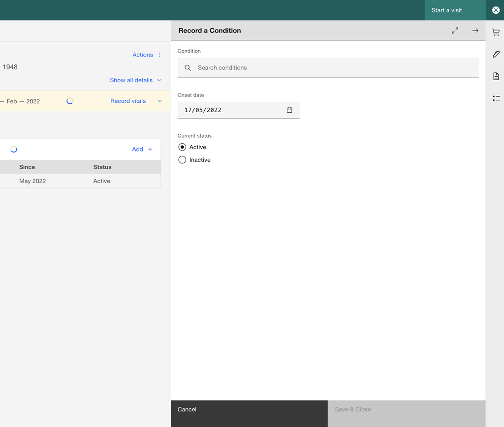Open the clinical forms document icon
504x427 pixels.
(496, 76)
